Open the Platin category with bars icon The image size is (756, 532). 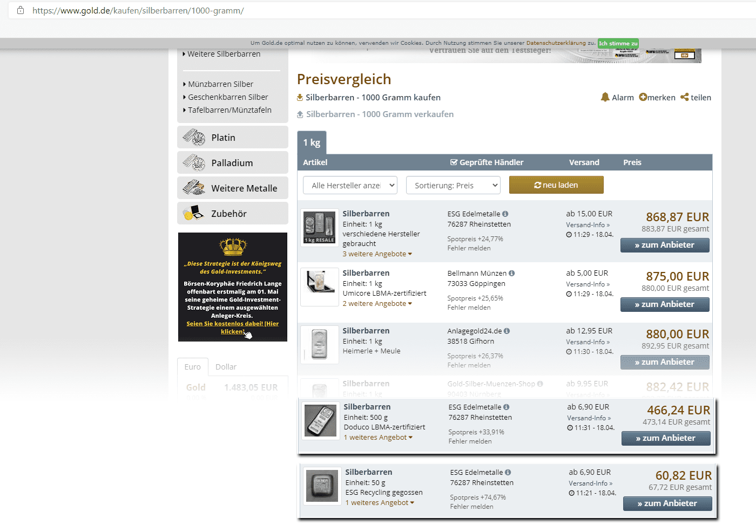tap(193, 138)
